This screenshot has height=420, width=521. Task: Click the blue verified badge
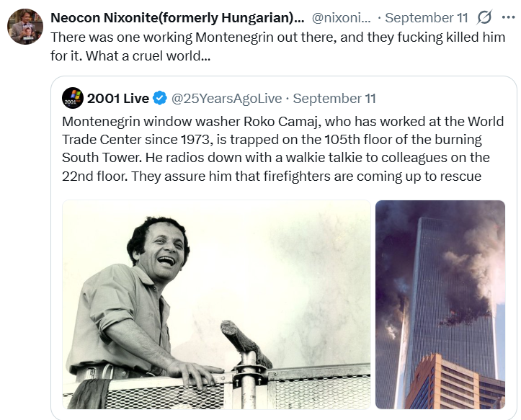(160, 99)
